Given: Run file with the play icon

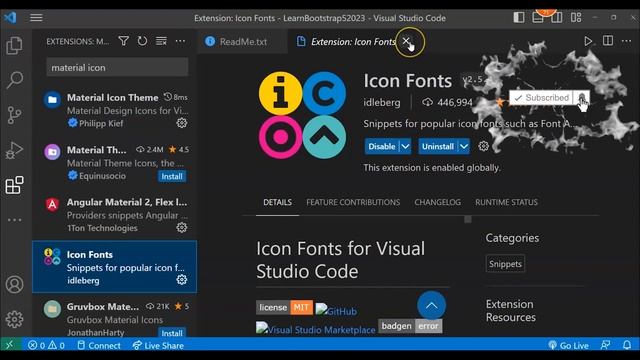Looking at the screenshot, I should point(588,41).
